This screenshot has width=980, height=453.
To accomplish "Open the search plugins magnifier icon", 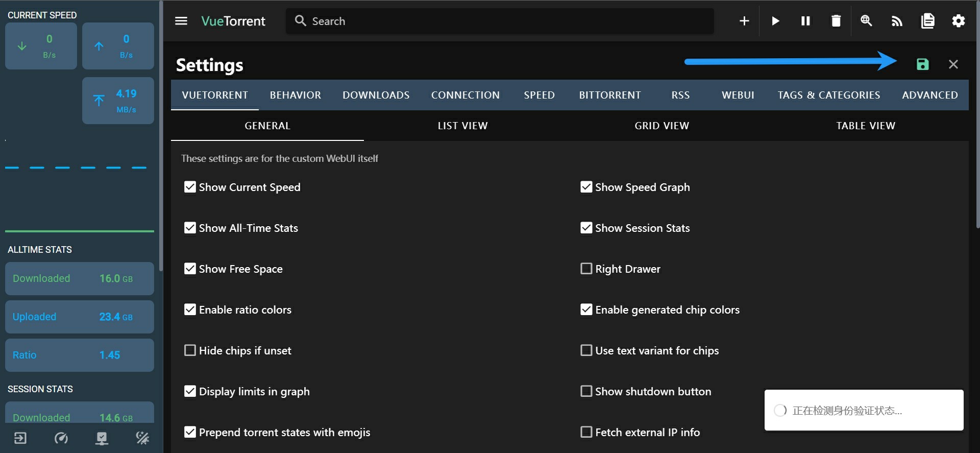I will [866, 21].
